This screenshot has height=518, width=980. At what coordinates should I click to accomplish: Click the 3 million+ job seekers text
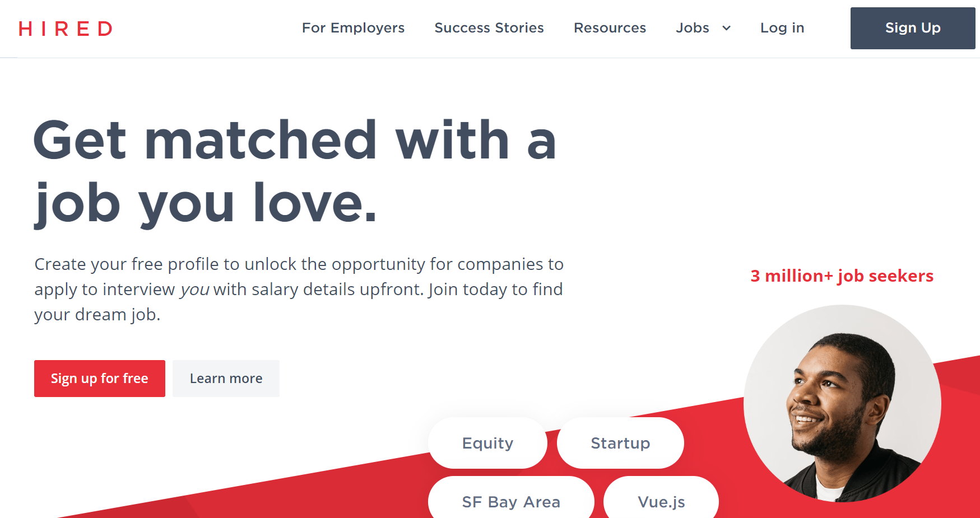841,276
